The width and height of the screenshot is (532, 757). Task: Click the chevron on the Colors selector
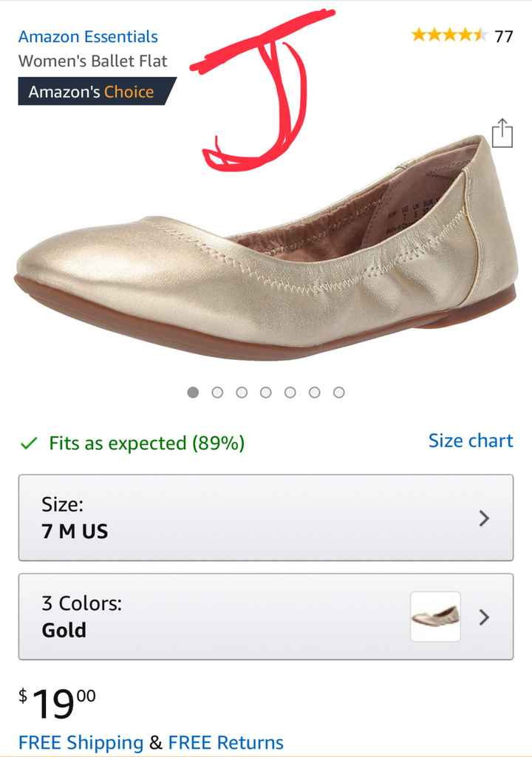coord(484,617)
